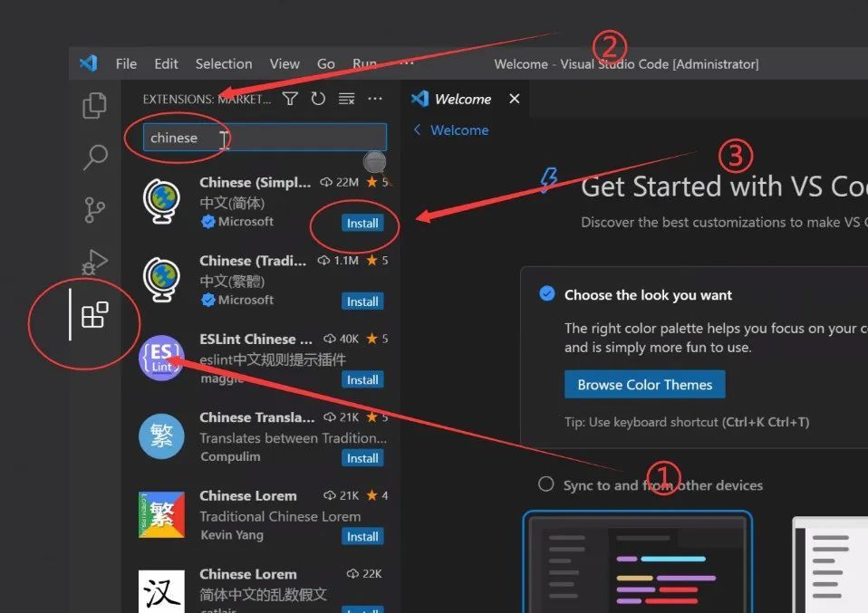Install Chinese Translation extension
The image size is (868, 613).
362,458
